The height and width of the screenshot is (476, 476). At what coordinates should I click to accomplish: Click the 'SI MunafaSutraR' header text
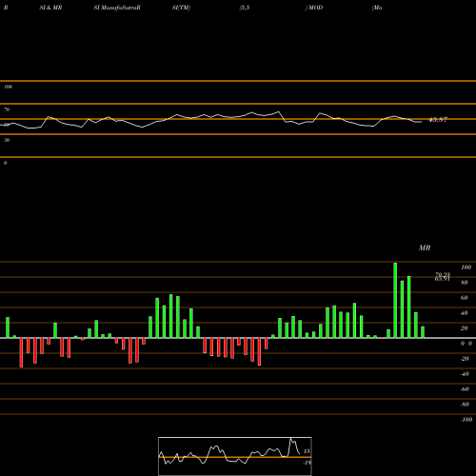tap(117, 8)
